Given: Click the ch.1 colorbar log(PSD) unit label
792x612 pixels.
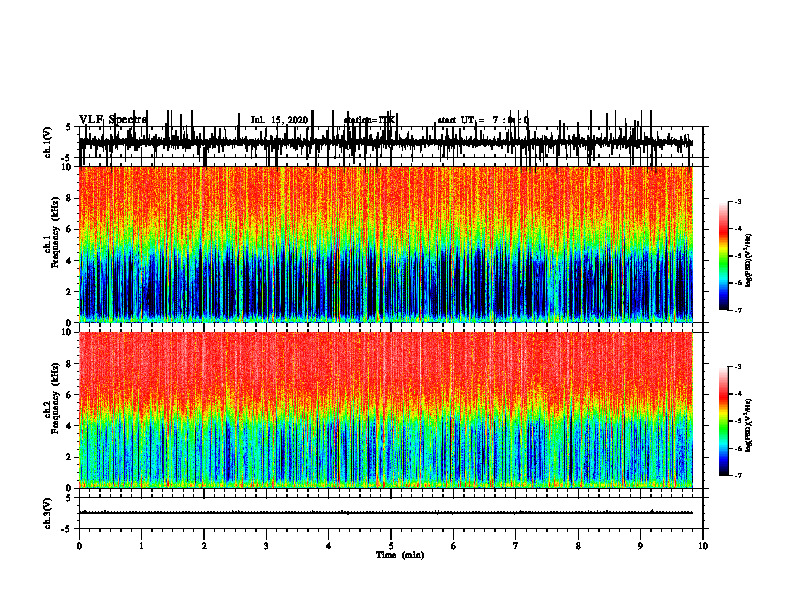Looking at the screenshot, I should tap(749, 261).
